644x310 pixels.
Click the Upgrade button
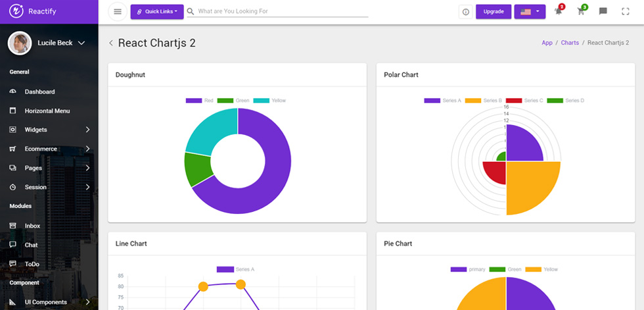494,11
